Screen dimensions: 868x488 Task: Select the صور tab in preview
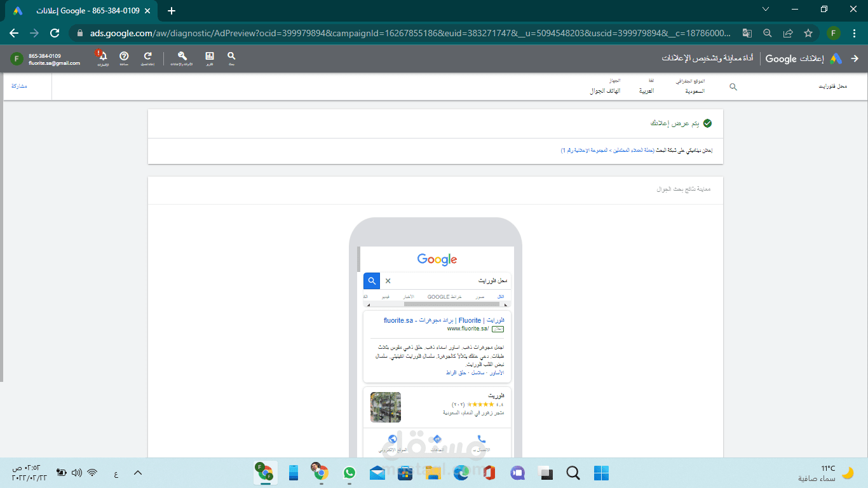[480, 297]
